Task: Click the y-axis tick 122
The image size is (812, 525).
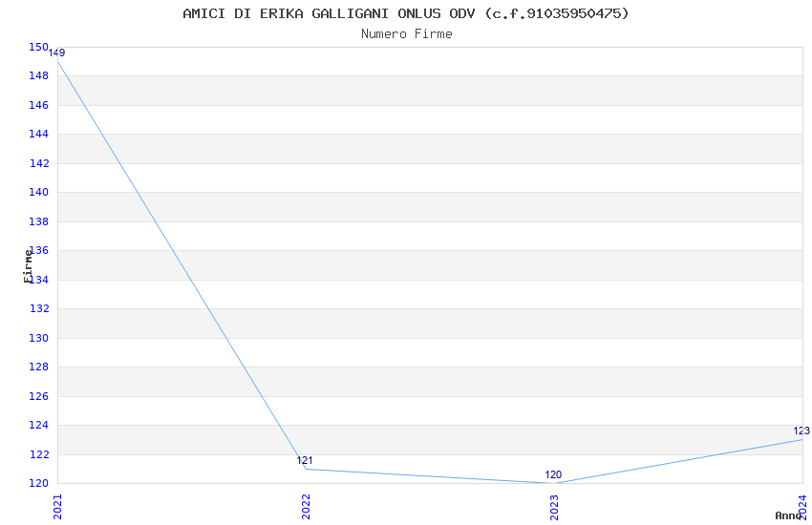Action: [x=38, y=454]
